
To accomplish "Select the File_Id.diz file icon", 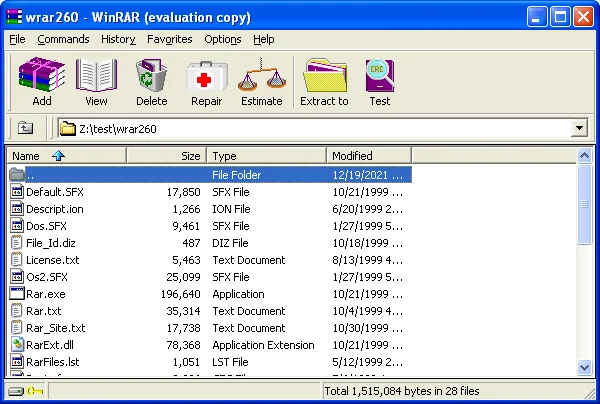I will [17, 243].
